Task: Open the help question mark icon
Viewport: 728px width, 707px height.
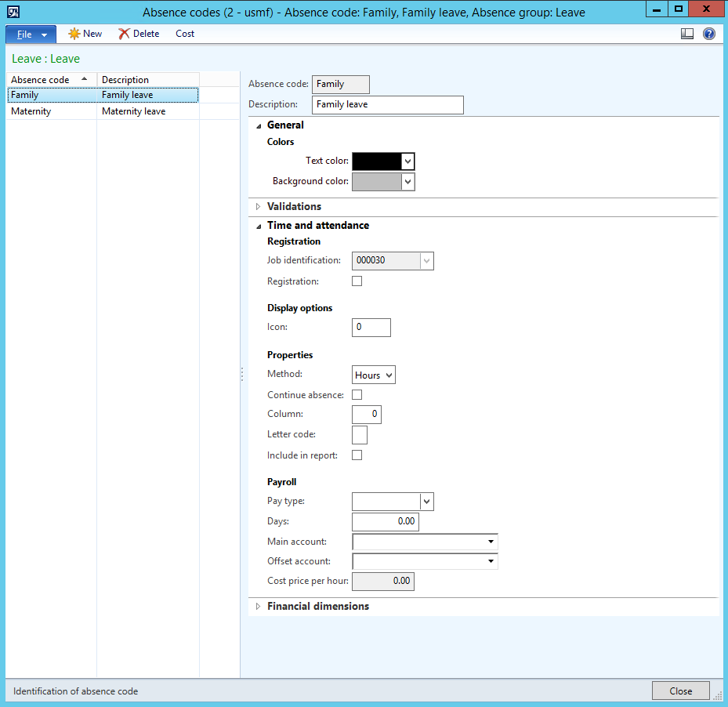Action: (709, 34)
